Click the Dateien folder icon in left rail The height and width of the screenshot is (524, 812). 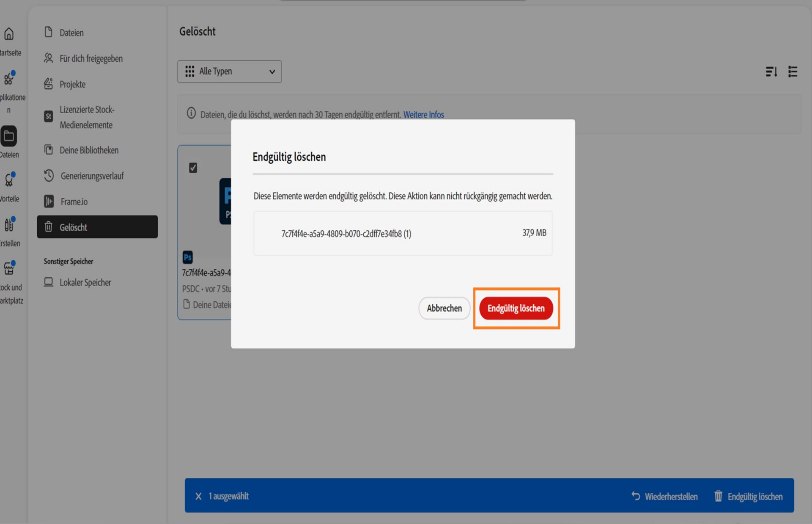8,136
